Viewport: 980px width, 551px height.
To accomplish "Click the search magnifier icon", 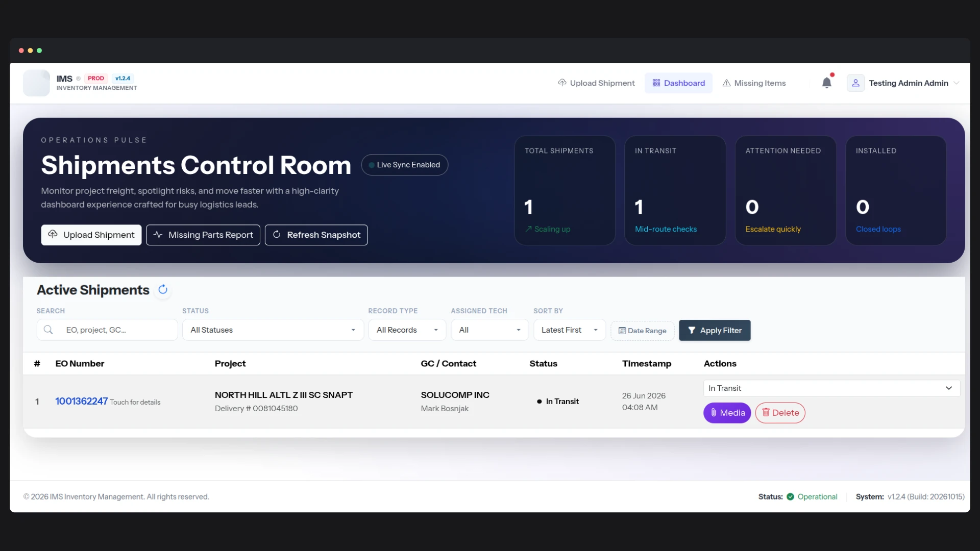I will 48,330.
